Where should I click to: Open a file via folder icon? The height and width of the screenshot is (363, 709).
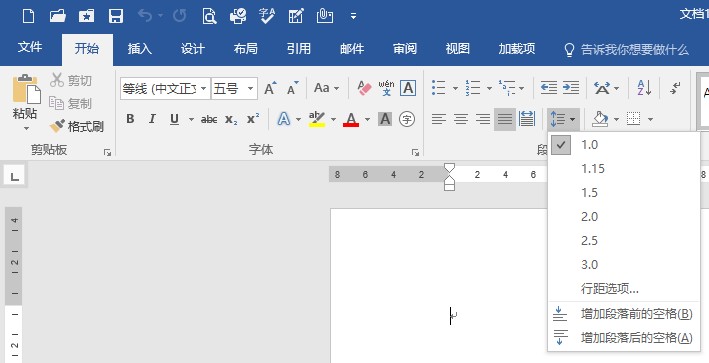tap(57, 16)
